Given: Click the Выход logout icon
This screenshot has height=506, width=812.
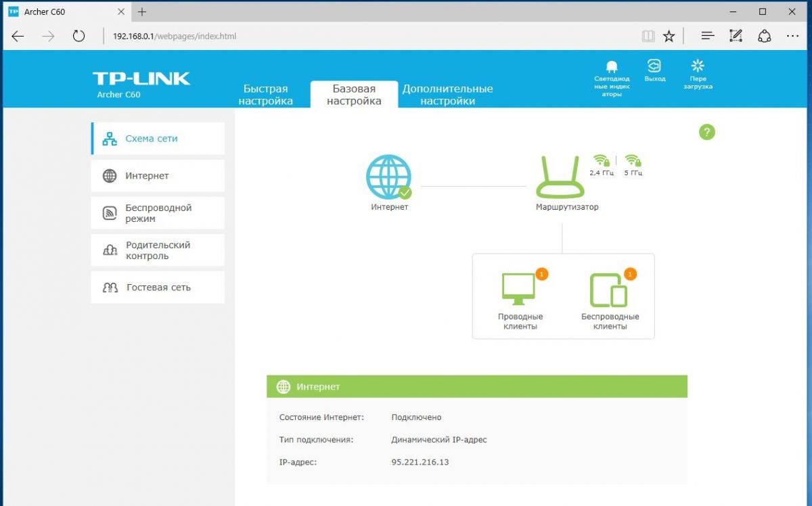Looking at the screenshot, I should click(x=654, y=66).
